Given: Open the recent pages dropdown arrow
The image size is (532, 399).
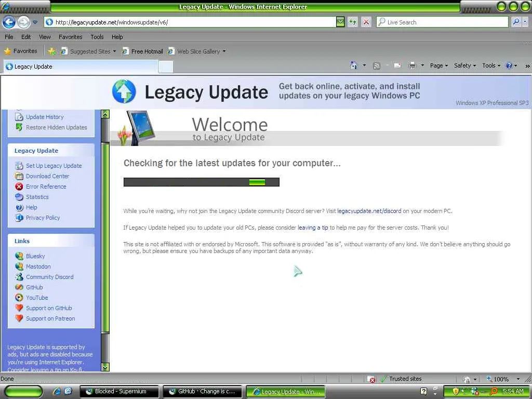Looking at the screenshot, I should 35,22.
